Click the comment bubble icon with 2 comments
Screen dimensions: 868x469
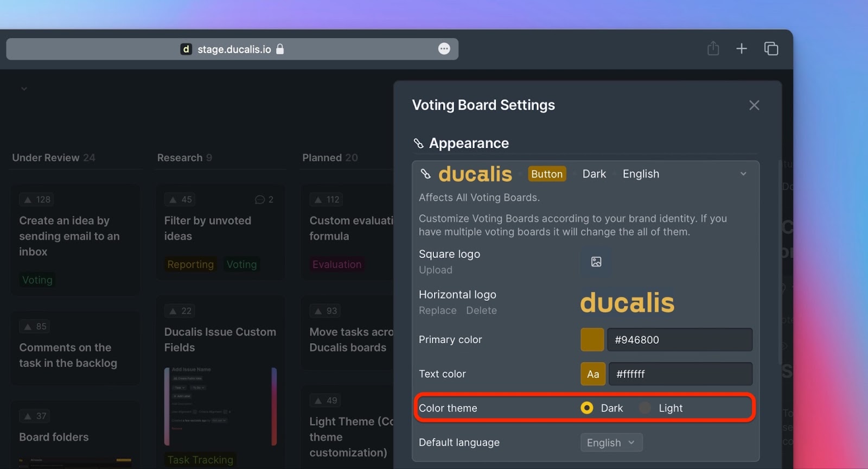click(259, 200)
